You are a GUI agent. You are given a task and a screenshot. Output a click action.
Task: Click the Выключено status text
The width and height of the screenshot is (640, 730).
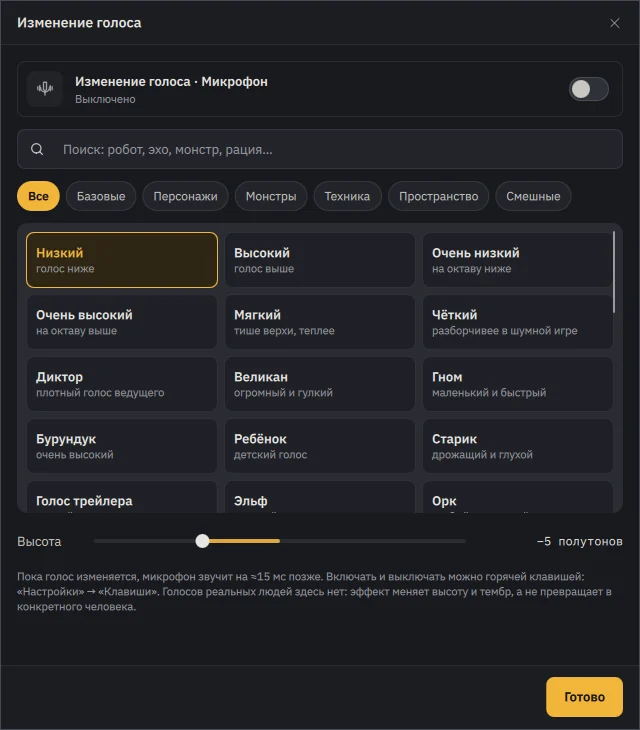tap(105, 99)
